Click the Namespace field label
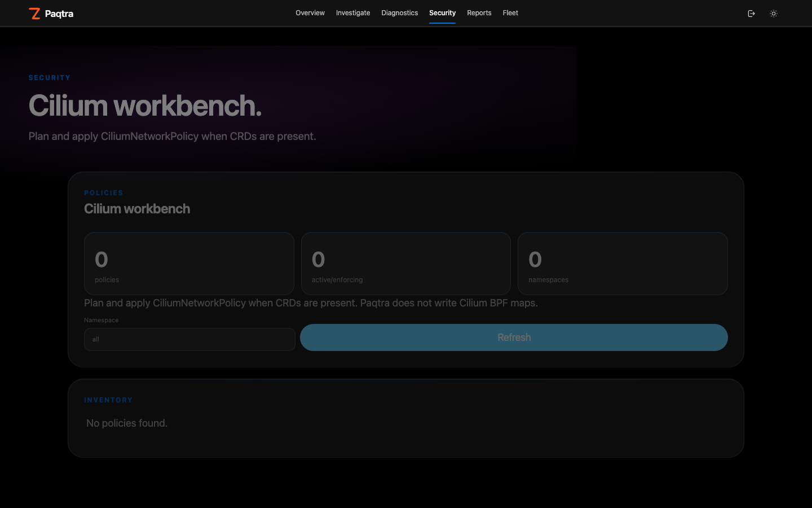812x508 pixels. (x=101, y=320)
